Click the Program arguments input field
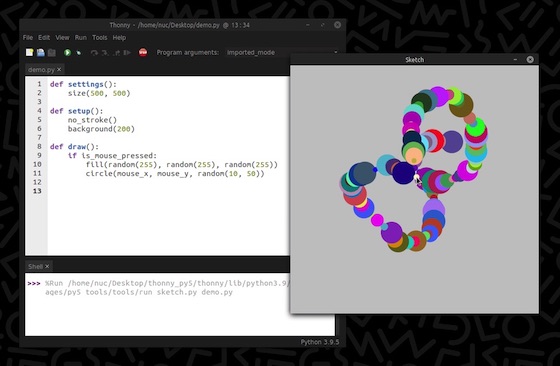 (279, 52)
